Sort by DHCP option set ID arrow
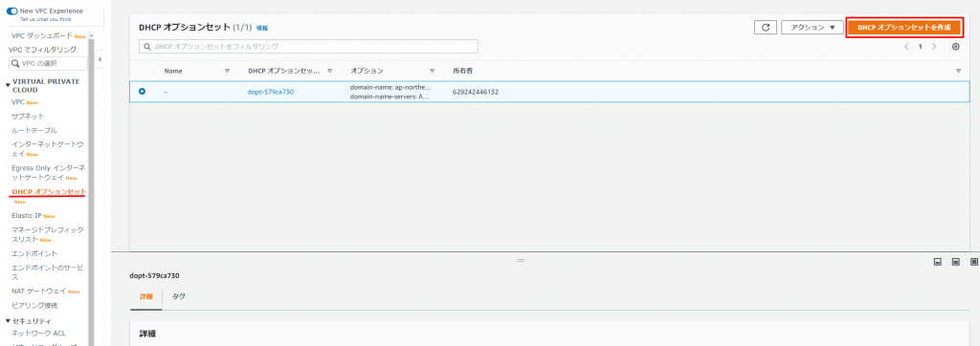This screenshot has height=346, width=980. (x=329, y=71)
